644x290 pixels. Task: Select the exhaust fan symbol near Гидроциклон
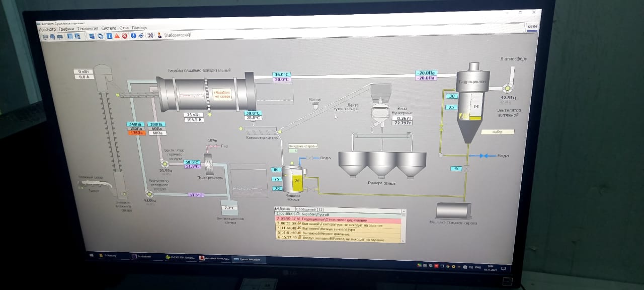coord(507,89)
